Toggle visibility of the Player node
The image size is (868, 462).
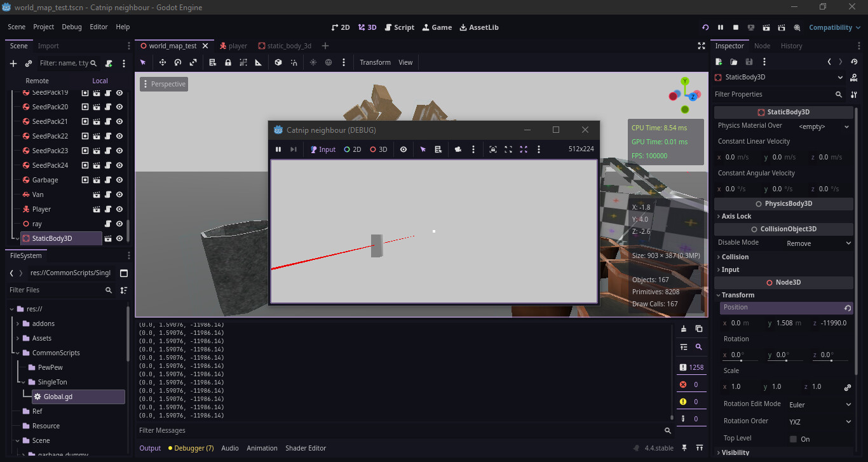[x=119, y=209]
